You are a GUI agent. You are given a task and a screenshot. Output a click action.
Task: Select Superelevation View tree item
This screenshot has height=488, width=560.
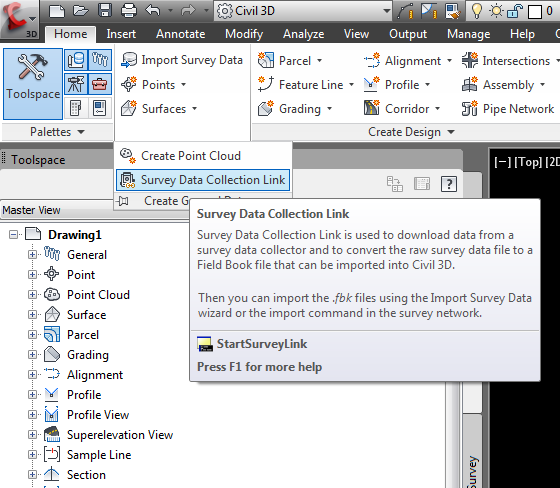pos(120,435)
